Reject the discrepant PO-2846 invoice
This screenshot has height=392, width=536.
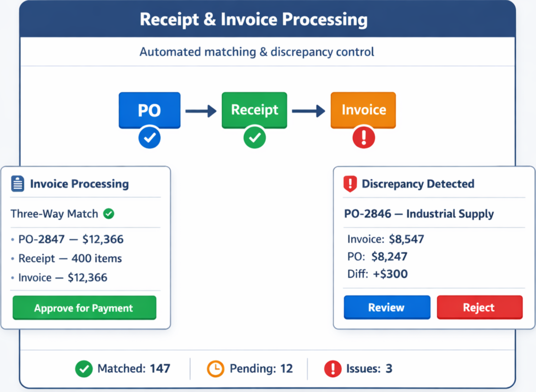click(x=479, y=308)
